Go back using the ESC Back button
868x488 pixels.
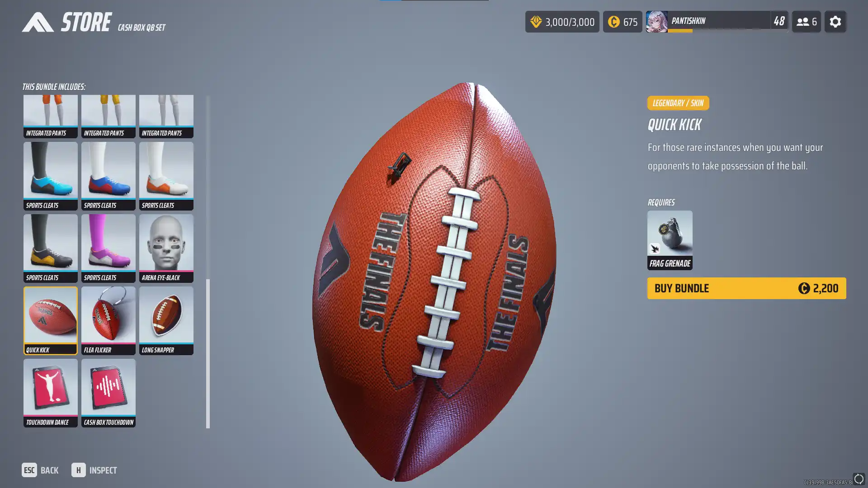point(40,470)
